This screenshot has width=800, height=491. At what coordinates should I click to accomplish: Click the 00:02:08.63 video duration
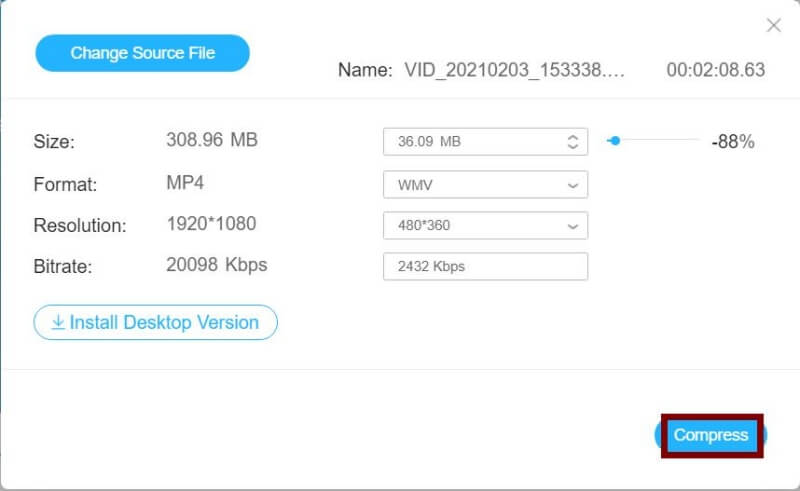click(x=715, y=70)
